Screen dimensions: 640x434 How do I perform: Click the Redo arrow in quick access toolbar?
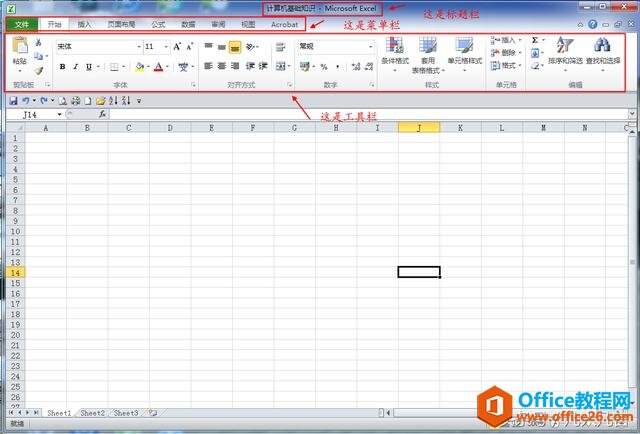tap(44, 100)
